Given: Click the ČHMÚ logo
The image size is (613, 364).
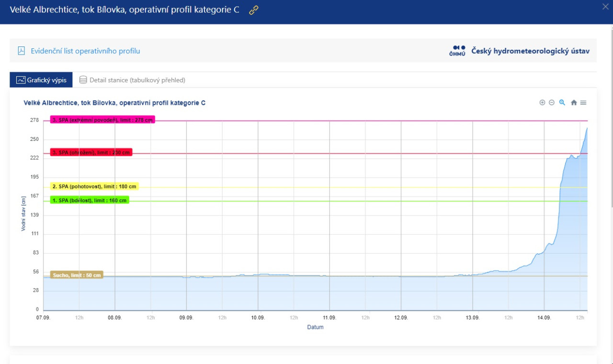Looking at the screenshot, I should tap(457, 51).
